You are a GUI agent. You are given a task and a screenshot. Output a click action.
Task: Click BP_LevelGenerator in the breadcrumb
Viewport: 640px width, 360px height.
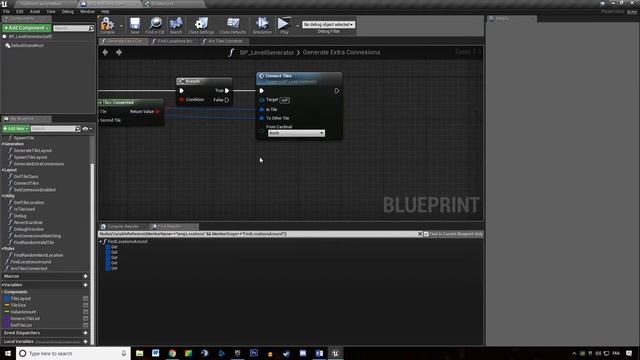tap(267, 52)
